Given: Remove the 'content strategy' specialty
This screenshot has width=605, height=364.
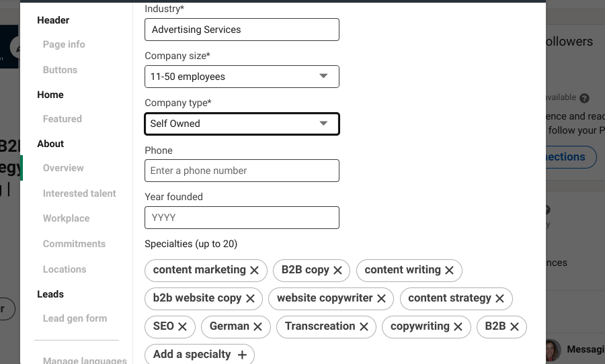Looking at the screenshot, I should point(500,298).
